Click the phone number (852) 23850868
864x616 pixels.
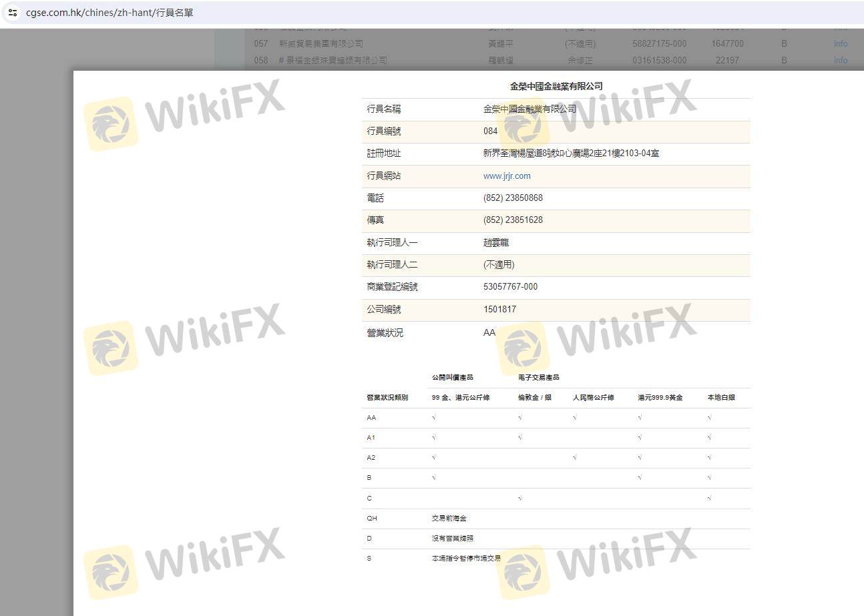(x=513, y=198)
